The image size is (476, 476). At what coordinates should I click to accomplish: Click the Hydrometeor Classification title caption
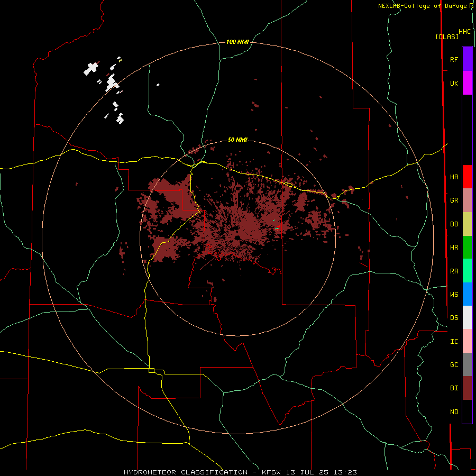click(240, 472)
